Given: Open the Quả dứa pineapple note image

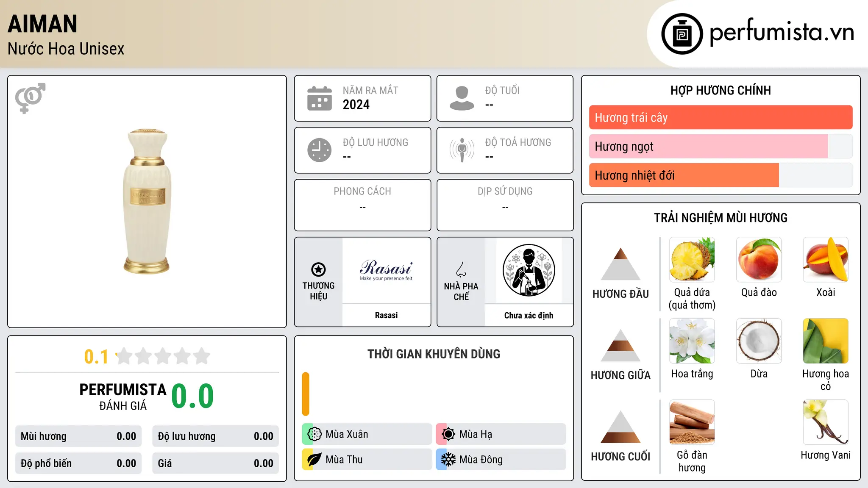Looking at the screenshot, I should (692, 260).
